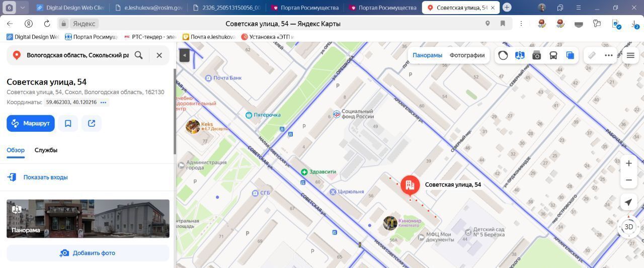Toggle the public transport bus layer
Image resolution: width=644 pixels, height=268 pixels.
(553, 55)
